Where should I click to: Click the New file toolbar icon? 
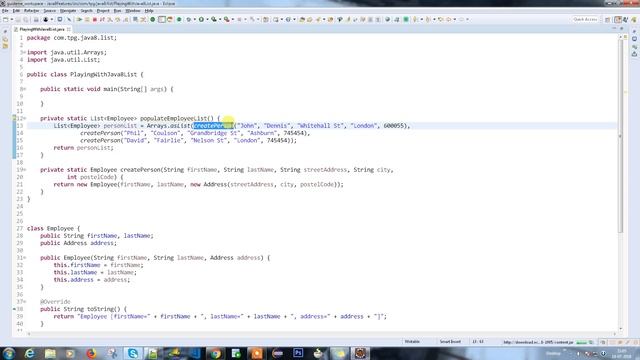pyautogui.click(x=6, y=20)
